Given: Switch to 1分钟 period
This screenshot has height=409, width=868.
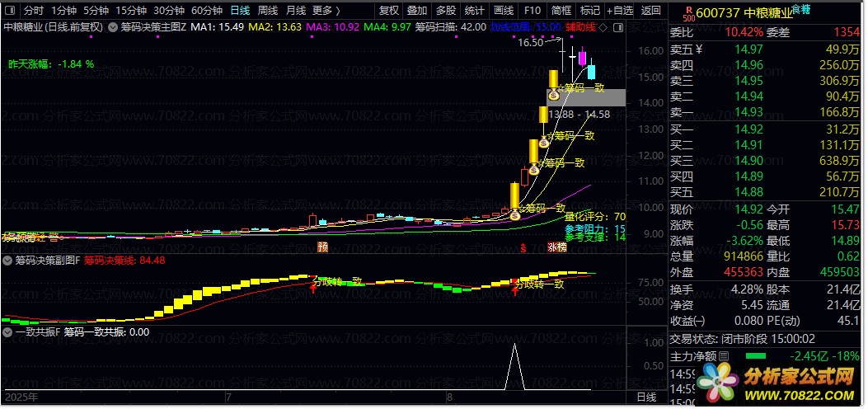Looking at the screenshot, I should tap(63, 10).
